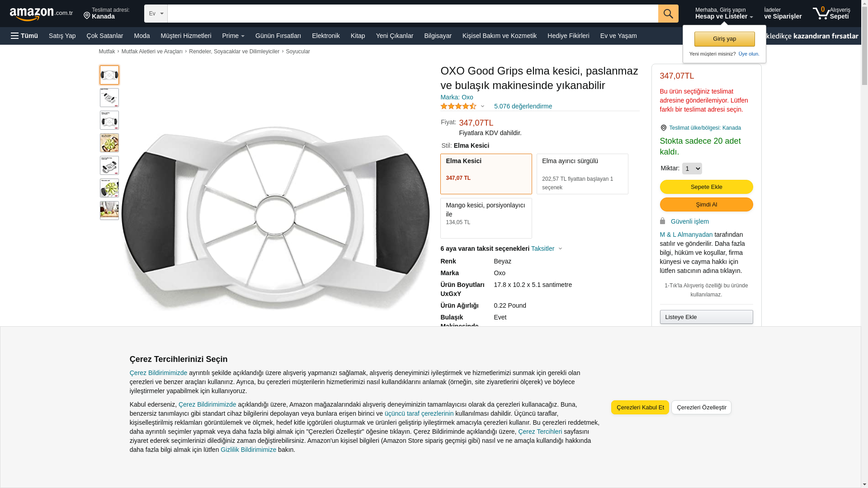Click the Çerezleri Kabul Et button
The height and width of the screenshot is (488, 868).
[640, 407]
